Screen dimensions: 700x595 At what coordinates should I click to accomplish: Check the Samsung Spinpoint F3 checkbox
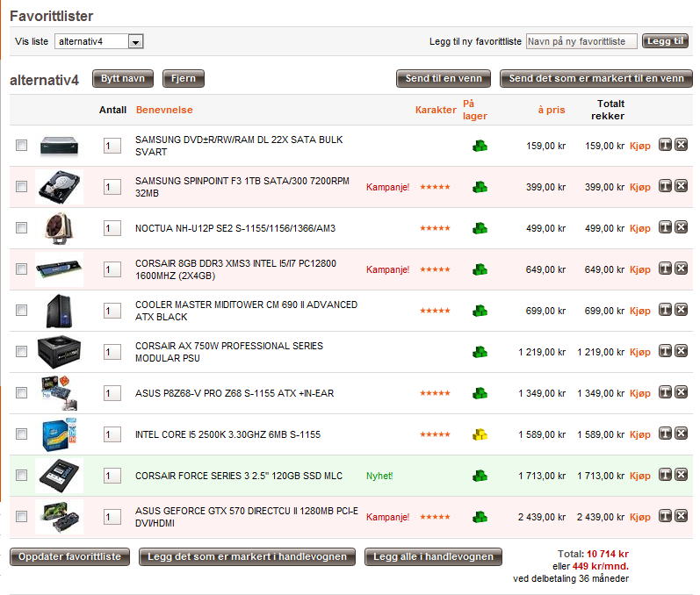coord(21,186)
